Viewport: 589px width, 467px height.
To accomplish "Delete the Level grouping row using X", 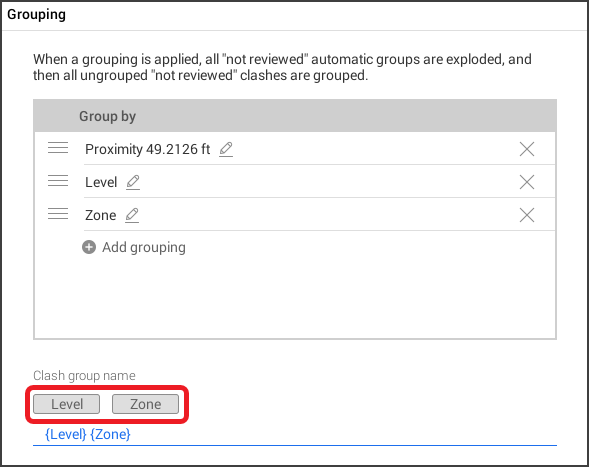I will pos(527,182).
